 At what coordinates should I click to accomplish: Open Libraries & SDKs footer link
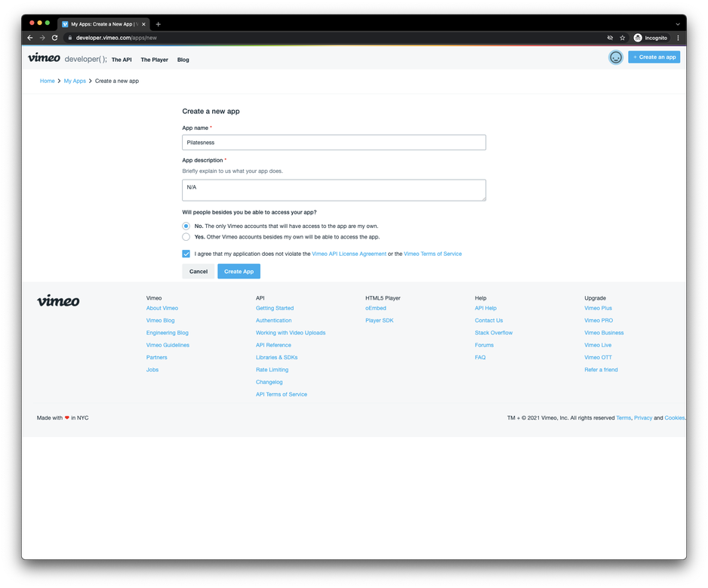[x=276, y=357]
